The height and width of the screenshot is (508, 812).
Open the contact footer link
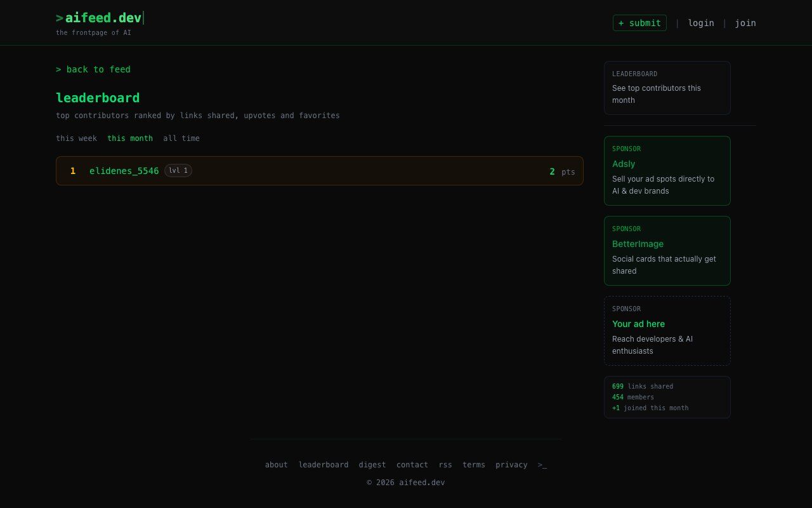pos(412,465)
